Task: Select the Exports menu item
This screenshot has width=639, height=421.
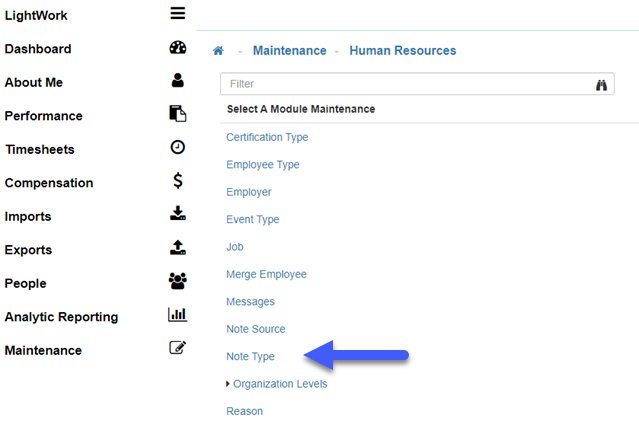Action: 28,250
